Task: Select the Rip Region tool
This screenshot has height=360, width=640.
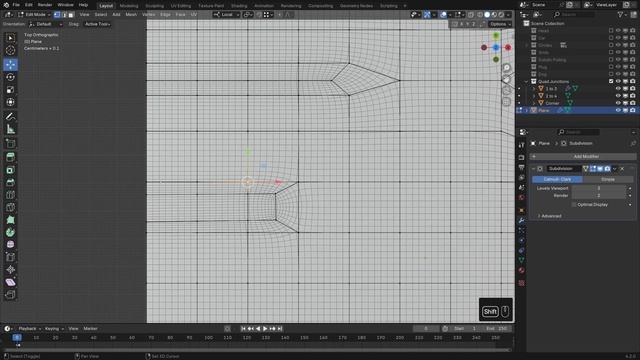Action: pos(10,295)
